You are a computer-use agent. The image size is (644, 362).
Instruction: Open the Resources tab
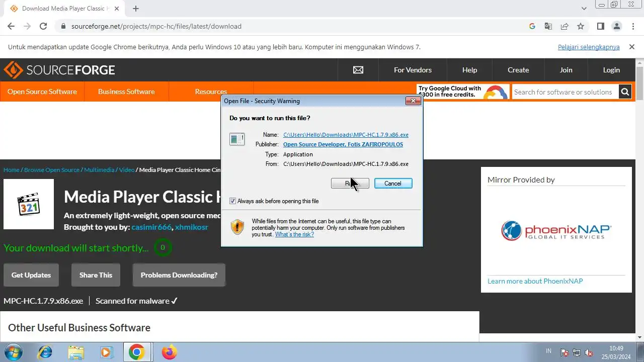point(211,92)
